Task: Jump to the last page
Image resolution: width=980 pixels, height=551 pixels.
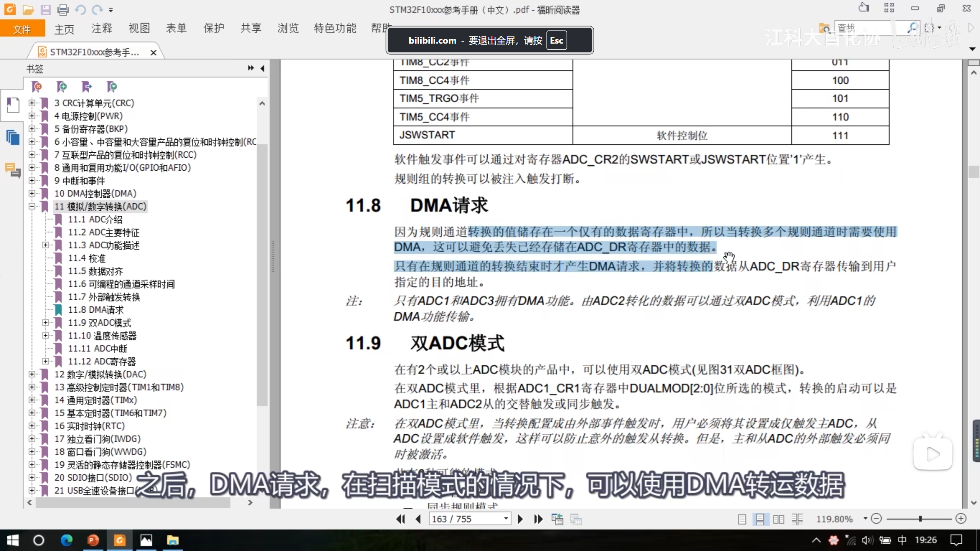Action: point(538,519)
